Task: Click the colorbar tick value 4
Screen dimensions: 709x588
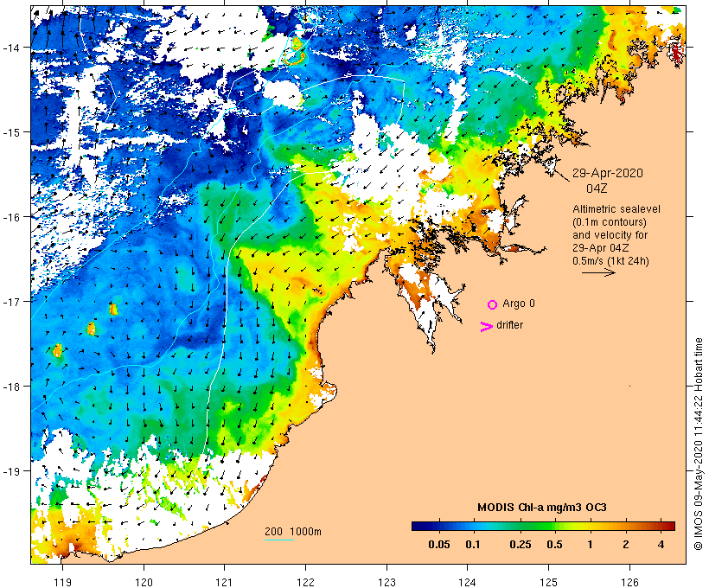Action: [661, 544]
